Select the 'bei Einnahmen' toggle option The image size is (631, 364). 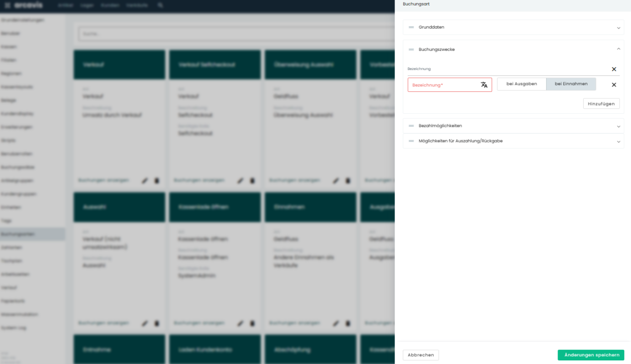tap(571, 84)
